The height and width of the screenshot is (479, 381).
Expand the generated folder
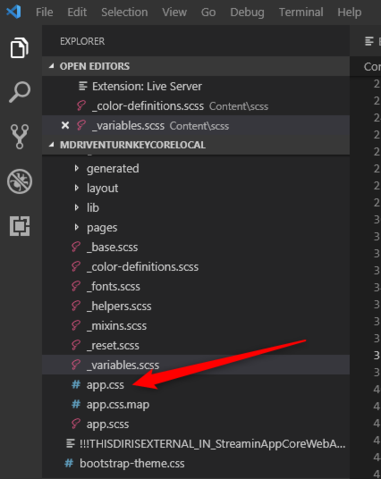(77, 168)
